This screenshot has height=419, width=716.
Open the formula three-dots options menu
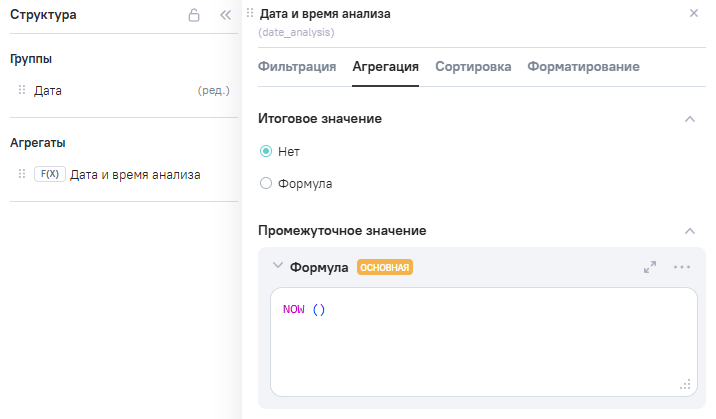tap(682, 267)
